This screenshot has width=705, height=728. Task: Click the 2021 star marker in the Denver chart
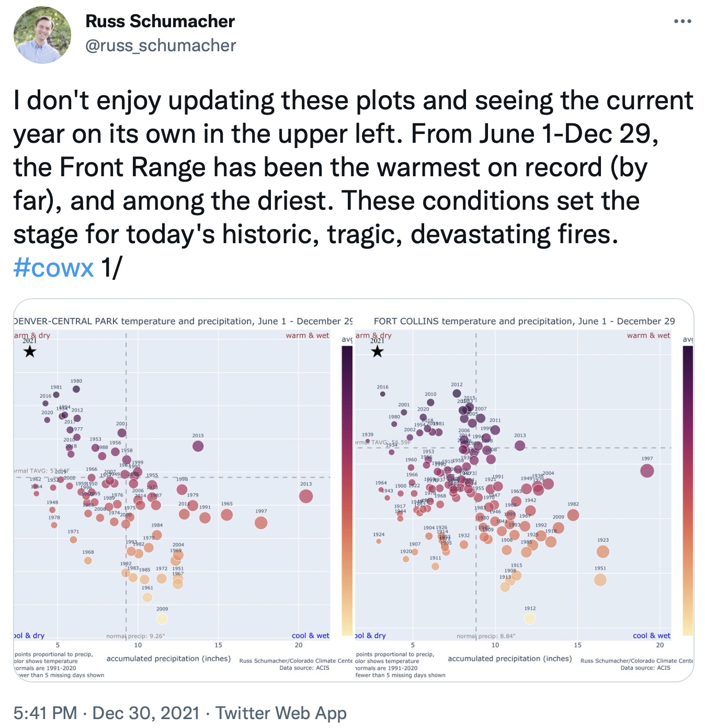click(30, 351)
